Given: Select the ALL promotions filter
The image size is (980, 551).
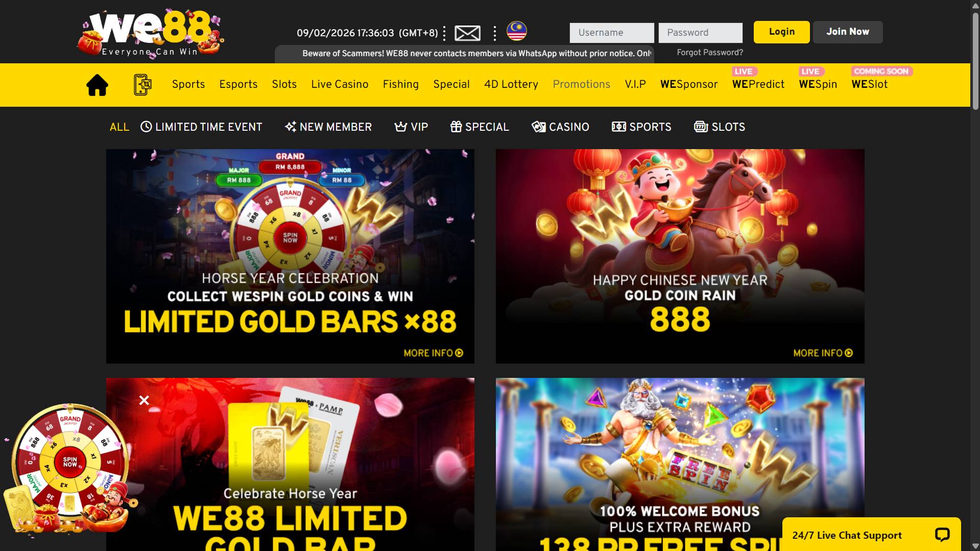Looking at the screenshot, I should pyautogui.click(x=119, y=127).
